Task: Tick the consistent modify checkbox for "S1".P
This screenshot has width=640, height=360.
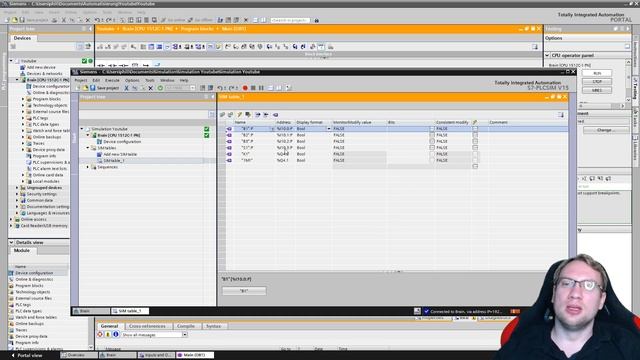Action: (x=475, y=147)
